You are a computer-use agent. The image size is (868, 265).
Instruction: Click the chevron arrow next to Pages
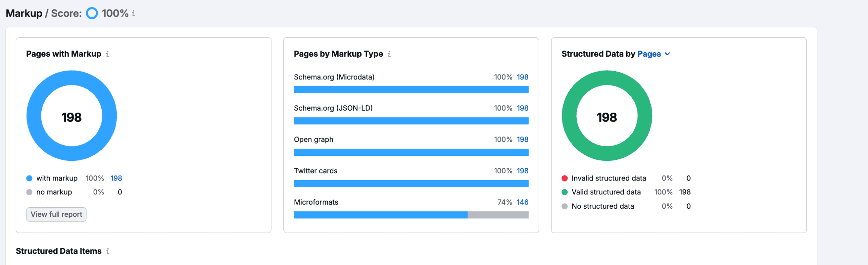(667, 54)
